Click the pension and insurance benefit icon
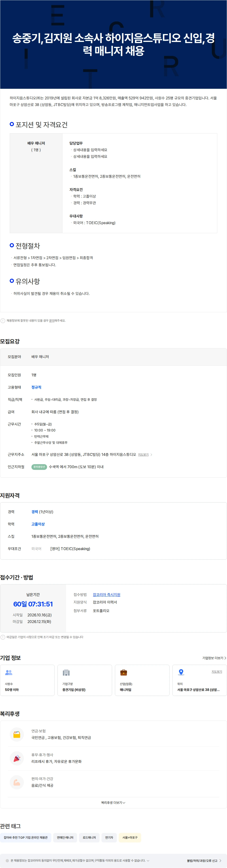The height and width of the screenshot is (868, 227). [x=17, y=734]
